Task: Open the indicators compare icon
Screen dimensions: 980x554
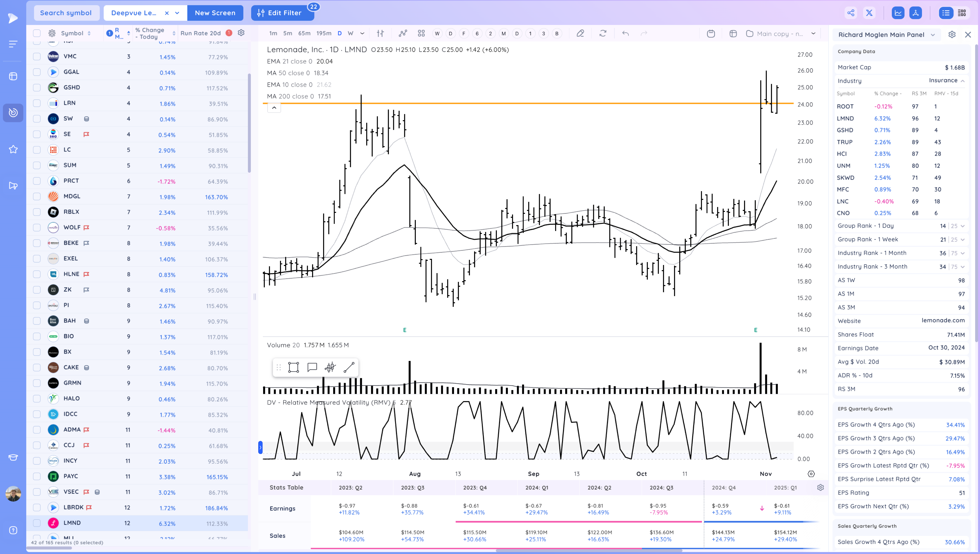Action: (403, 34)
